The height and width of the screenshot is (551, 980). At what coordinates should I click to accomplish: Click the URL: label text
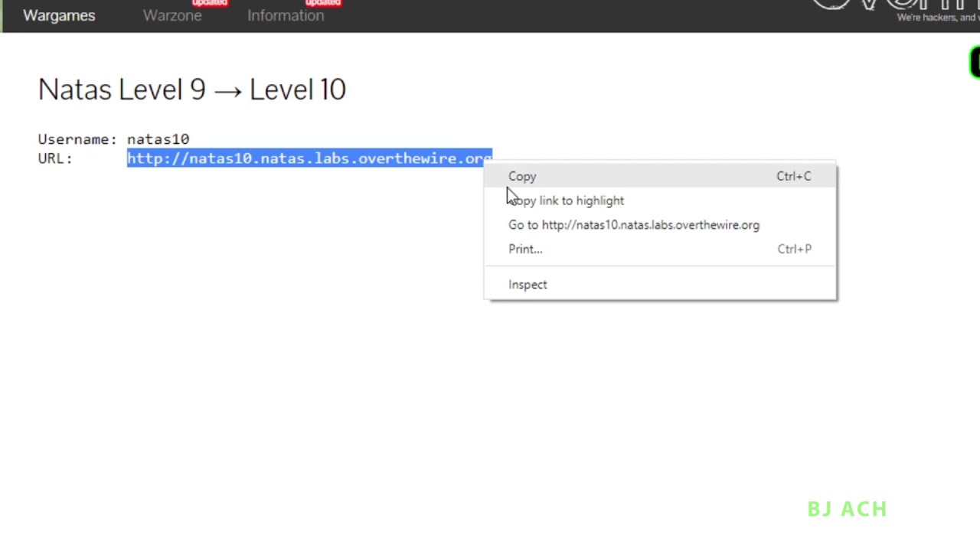[55, 158]
